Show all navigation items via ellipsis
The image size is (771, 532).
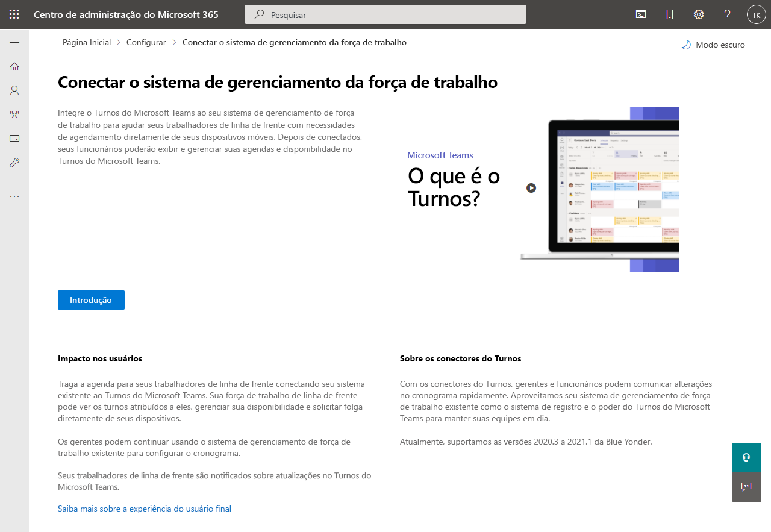pos(14,196)
